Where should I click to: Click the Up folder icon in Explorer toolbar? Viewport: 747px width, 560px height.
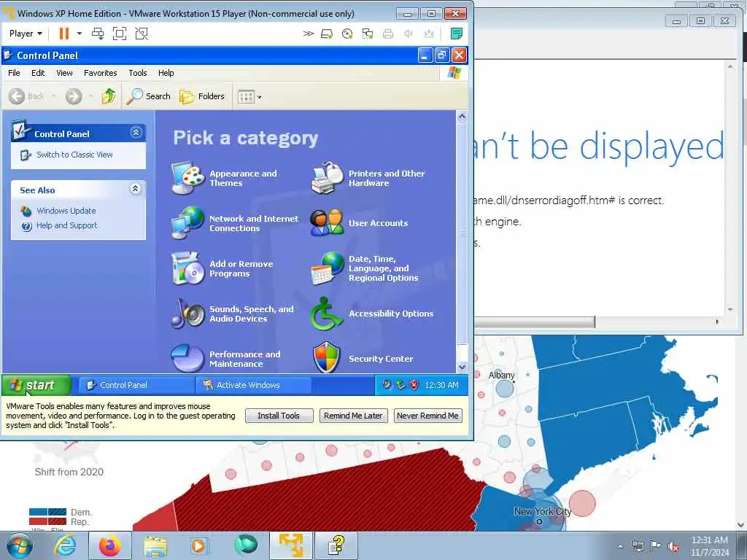tap(109, 96)
